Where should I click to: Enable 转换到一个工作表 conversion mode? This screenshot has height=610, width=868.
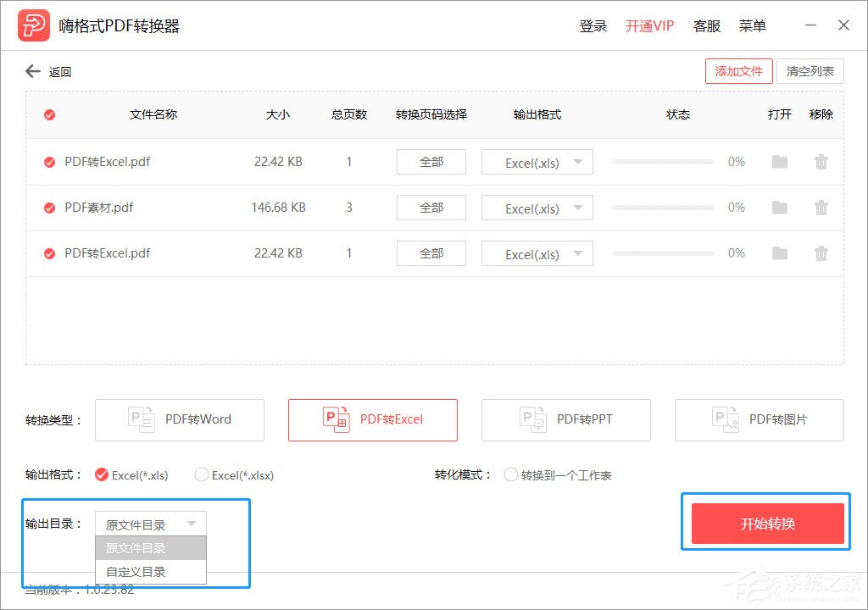511,475
